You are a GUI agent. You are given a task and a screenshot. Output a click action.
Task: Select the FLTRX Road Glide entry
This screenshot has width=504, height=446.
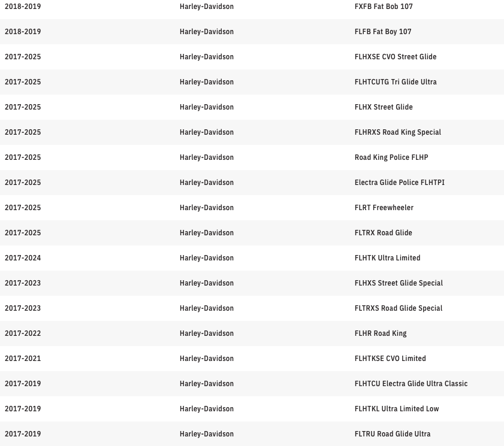(384, 233)
